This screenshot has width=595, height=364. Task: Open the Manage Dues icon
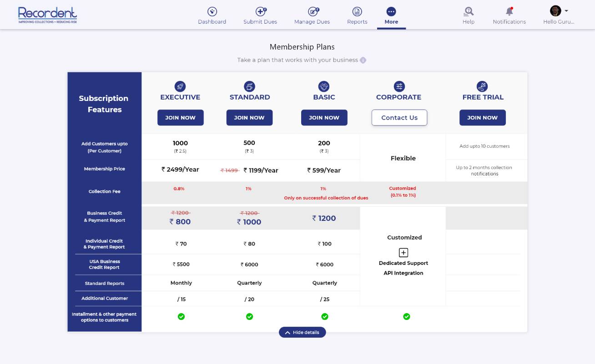tap(312, 11)
